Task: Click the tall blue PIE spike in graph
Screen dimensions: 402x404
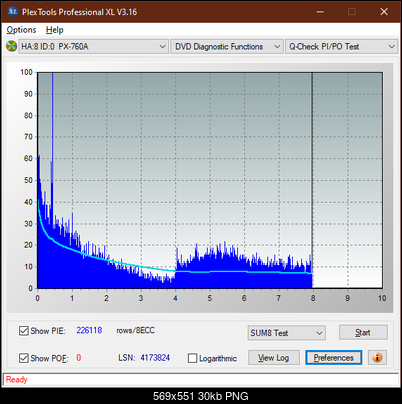Action: click(52, 133)
